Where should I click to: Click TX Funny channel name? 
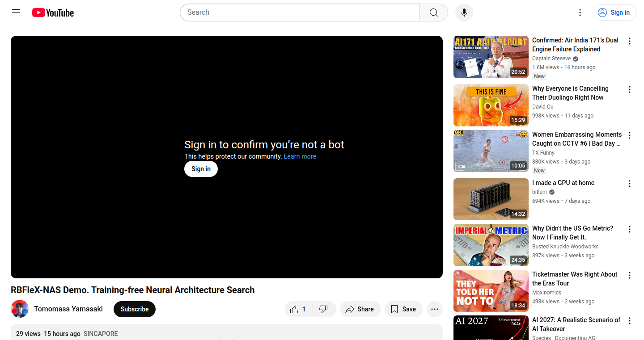click(x=543, y=153)
